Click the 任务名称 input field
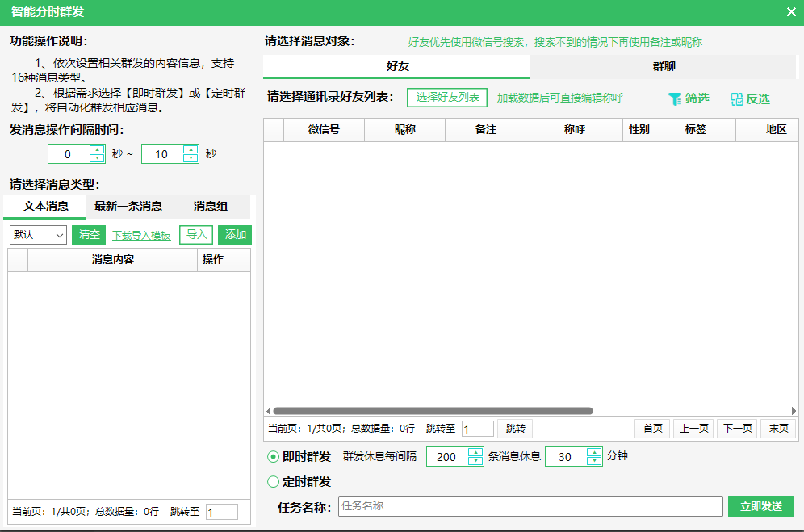Screen dimensions: 804x532 (x=530, y=506)
